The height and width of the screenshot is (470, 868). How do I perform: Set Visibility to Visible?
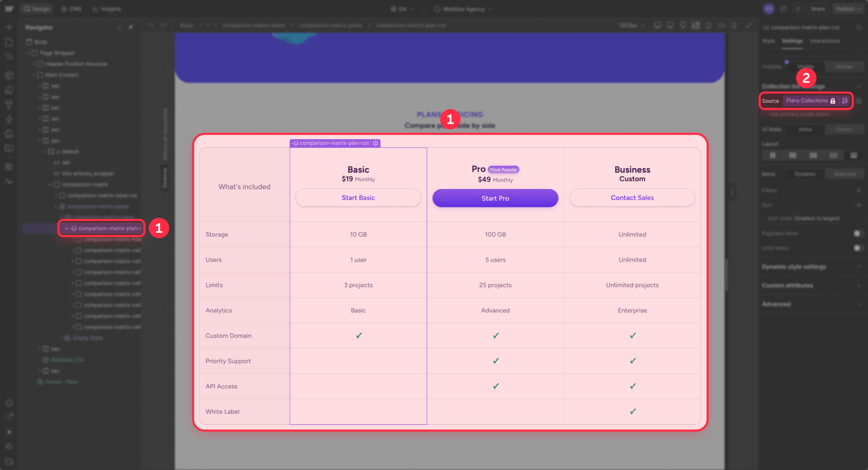[x=805, y=66]
